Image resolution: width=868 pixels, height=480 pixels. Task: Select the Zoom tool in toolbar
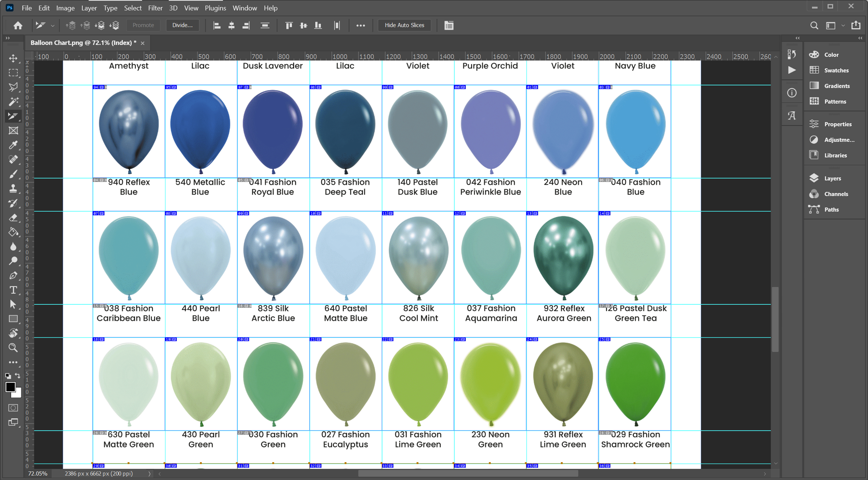click(x=13, y=348)
